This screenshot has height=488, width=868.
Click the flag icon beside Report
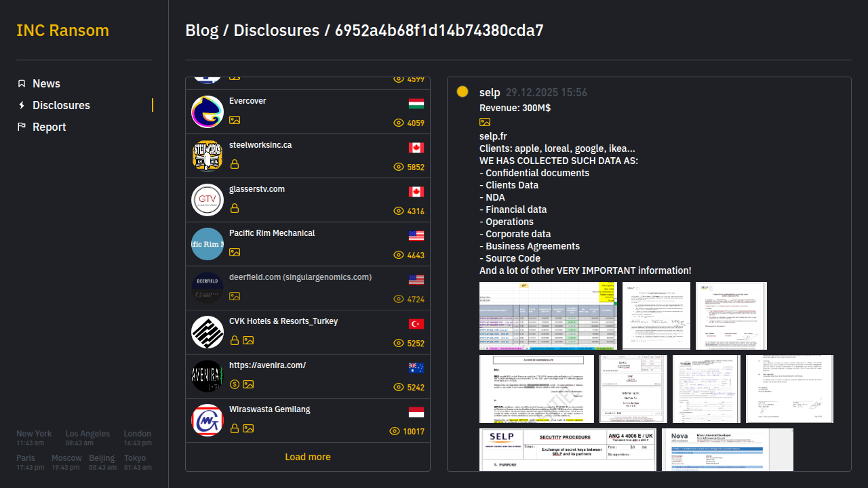coord(22,127)
